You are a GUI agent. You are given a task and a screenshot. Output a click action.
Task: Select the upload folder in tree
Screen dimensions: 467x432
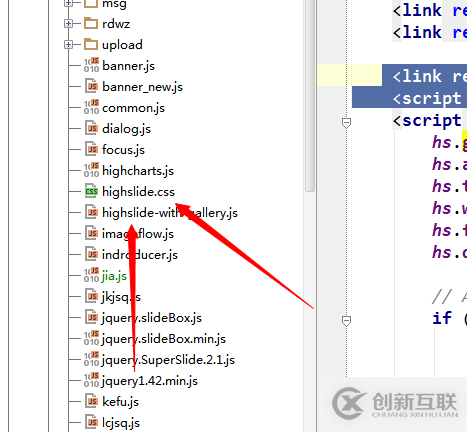(122, 45)
